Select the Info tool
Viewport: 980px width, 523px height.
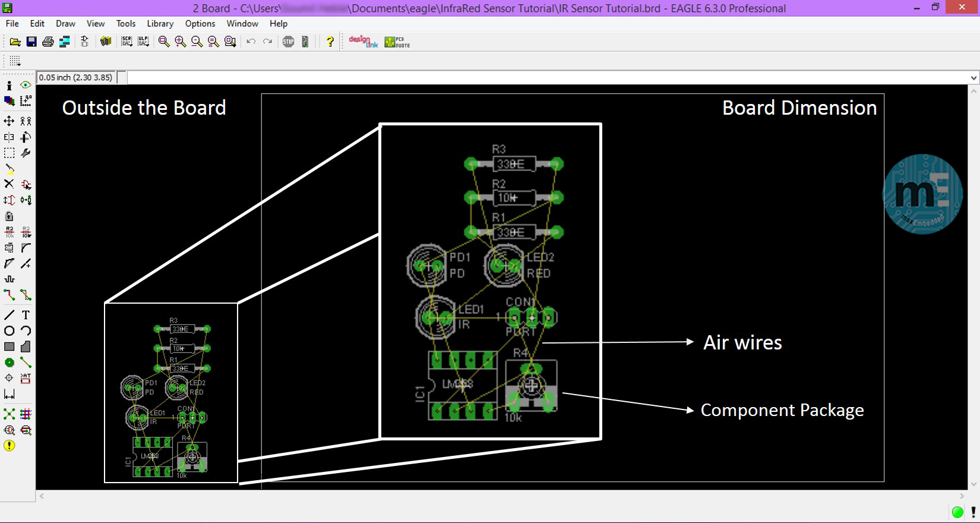tap(9, 86)
